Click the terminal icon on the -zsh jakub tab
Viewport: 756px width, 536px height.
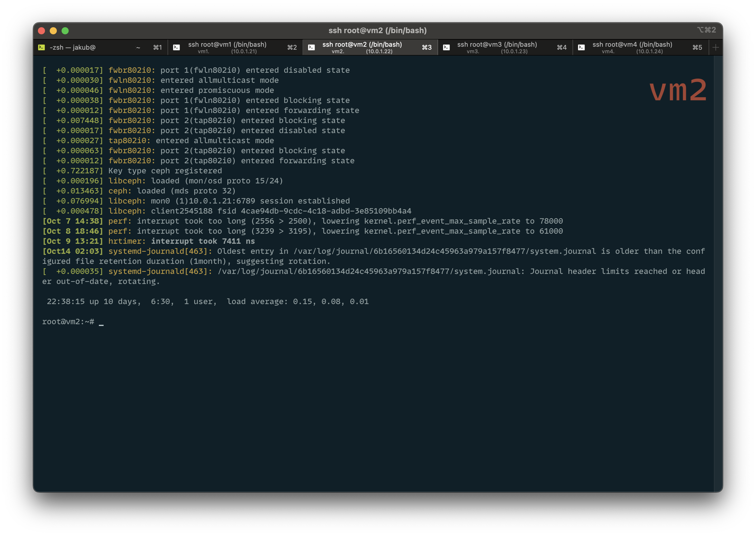(x=41, y=47)
